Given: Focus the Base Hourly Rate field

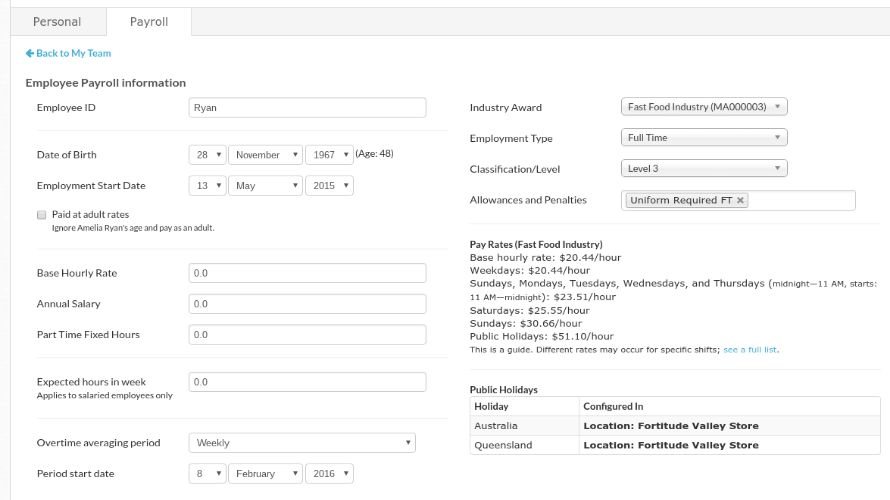Looking at the screenshot, I should 307,273.
